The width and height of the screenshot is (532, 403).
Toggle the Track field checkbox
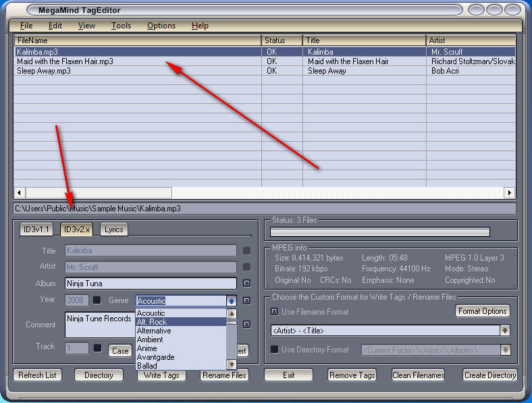pos(97,348)
